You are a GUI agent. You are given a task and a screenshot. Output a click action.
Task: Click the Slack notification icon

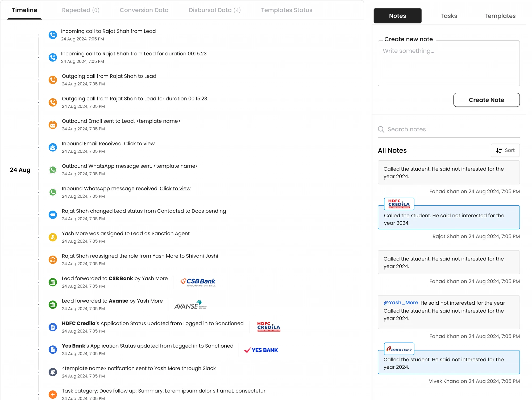tap(53, 372)
